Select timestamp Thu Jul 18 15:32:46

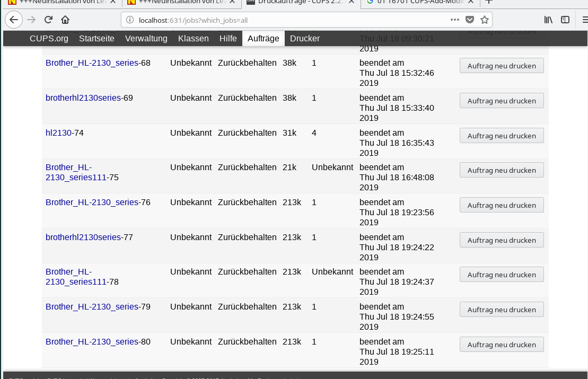[397, 73]
